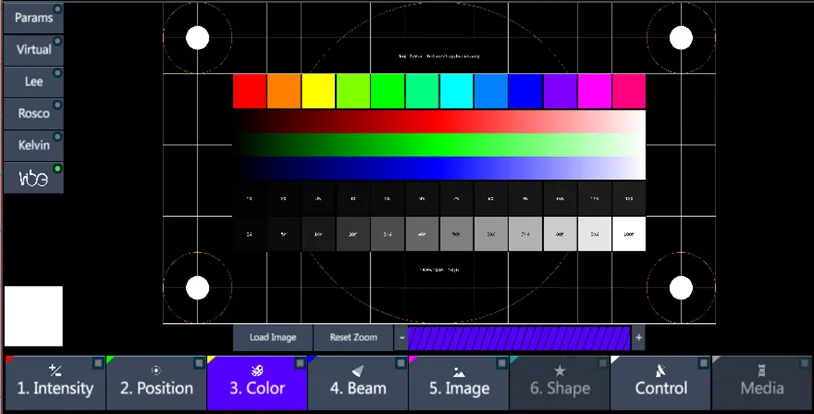The image size is (814, 414).
Task: Click the Image picture icon
Action: click(x=459, y=371)
